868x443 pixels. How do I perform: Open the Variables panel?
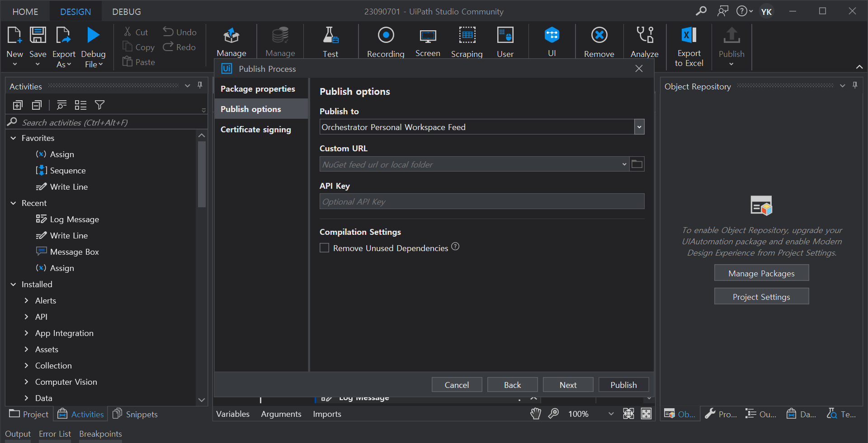coord(233,414)
